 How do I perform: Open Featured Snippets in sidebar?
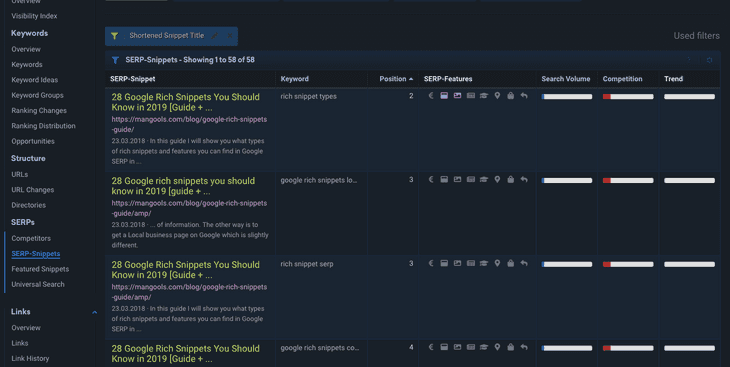(40, 269)
